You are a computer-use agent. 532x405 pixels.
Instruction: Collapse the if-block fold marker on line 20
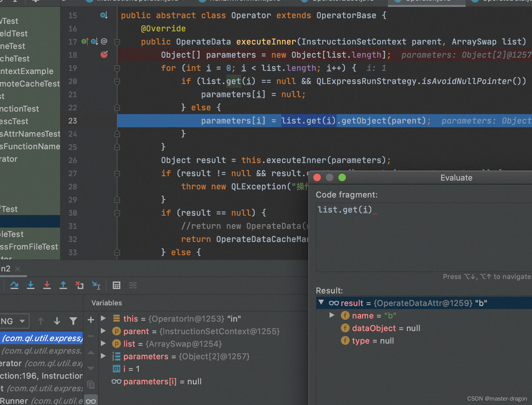(x=117, y=82)
